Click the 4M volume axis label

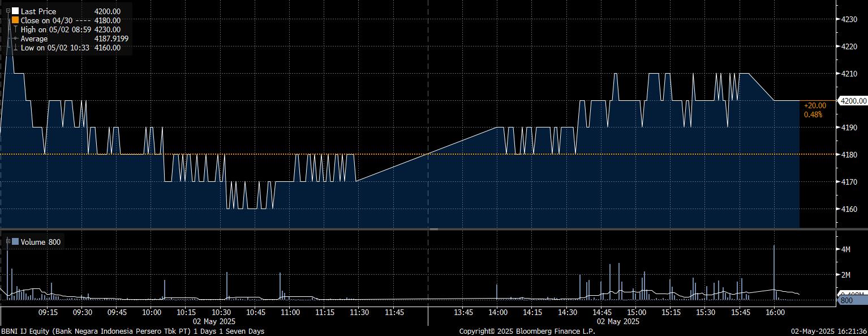click(x=846, y=249)
